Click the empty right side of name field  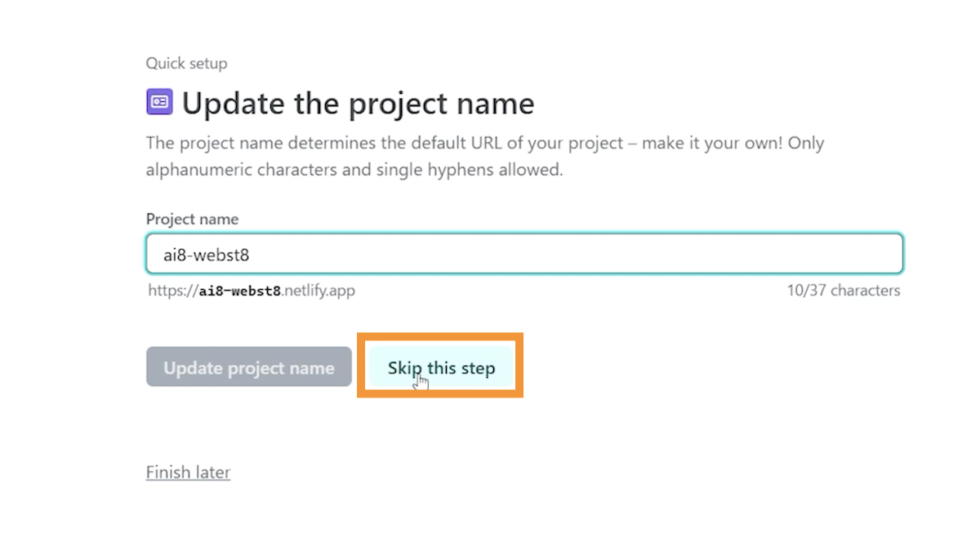pyautogui.click(x=653, y=254)
